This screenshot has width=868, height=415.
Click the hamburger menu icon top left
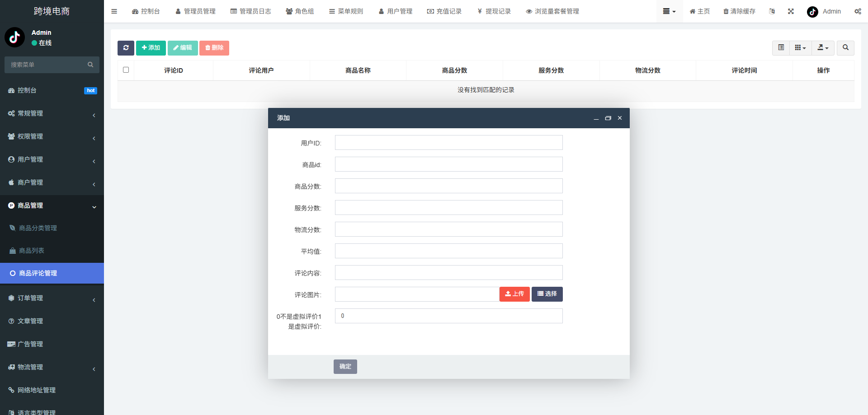coord(114,11)
